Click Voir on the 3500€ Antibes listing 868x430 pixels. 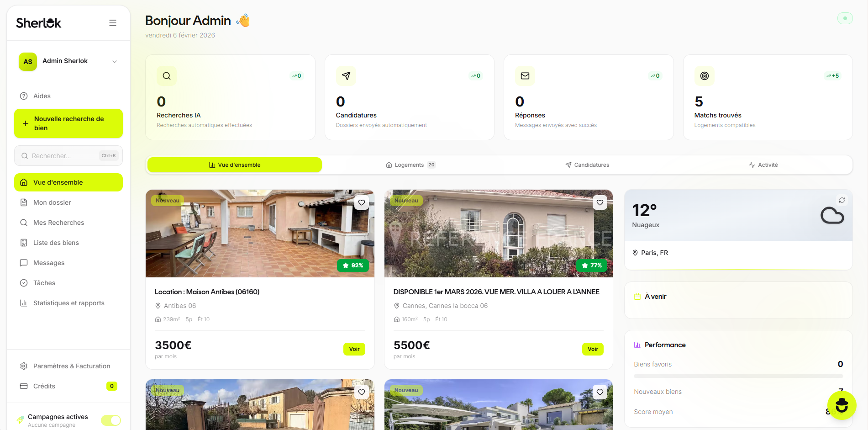point(354,349)
